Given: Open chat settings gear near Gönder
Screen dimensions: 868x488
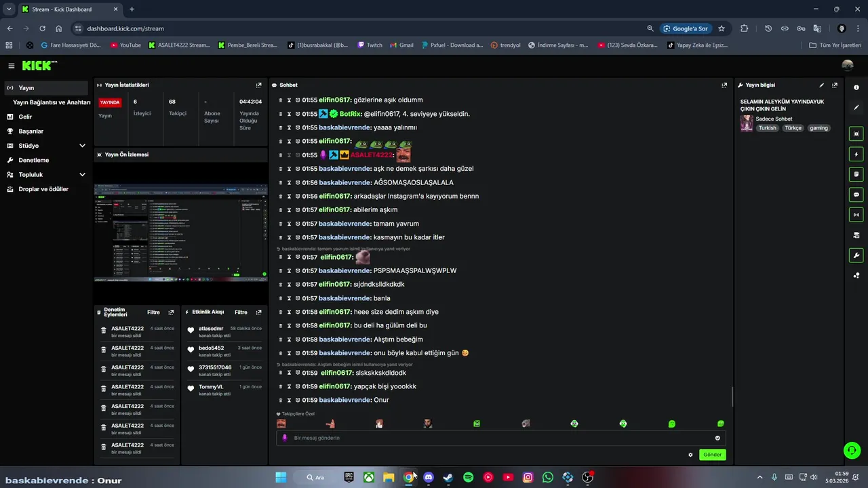Looking at the screenshot, I should coord(690,455).
